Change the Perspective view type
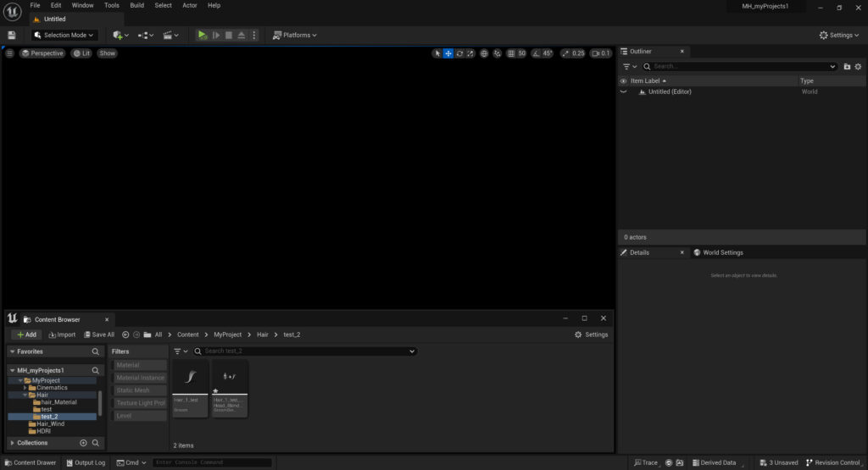The height and width of the screenshot is (470, 868). (x=42, y=53)
